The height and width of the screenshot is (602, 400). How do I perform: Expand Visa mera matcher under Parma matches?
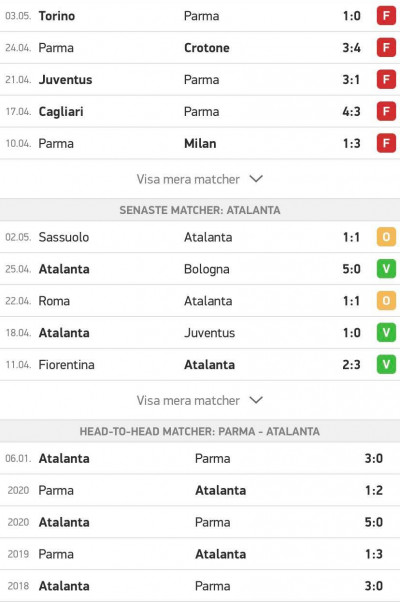[200, 179]
